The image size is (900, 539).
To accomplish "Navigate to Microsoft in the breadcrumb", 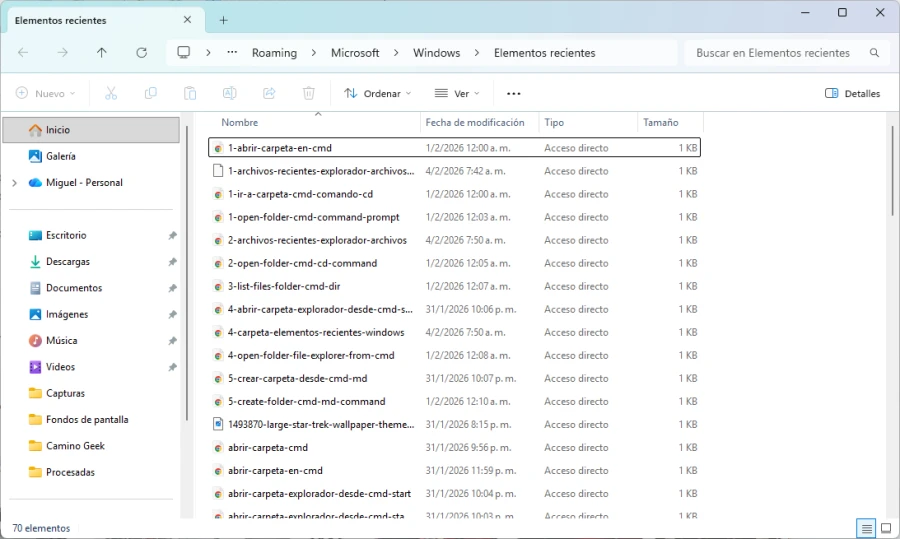I will pyautogui.click(x=355, y=53).
